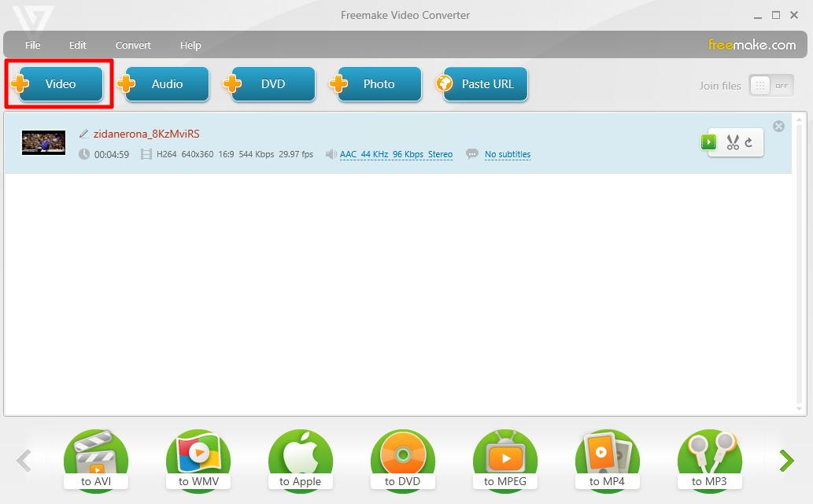
Task: Rename file using the pencil edit icon
Action: pos(83,134)
